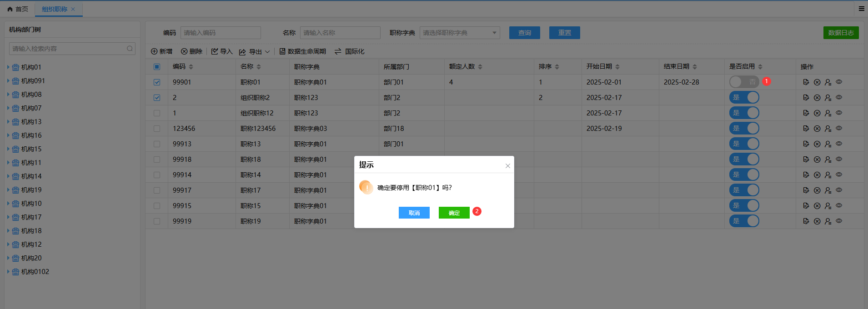This screenshot has width=868, height=309.
Task: Confirm with the green 确定 button
Action: pos(454,213)
